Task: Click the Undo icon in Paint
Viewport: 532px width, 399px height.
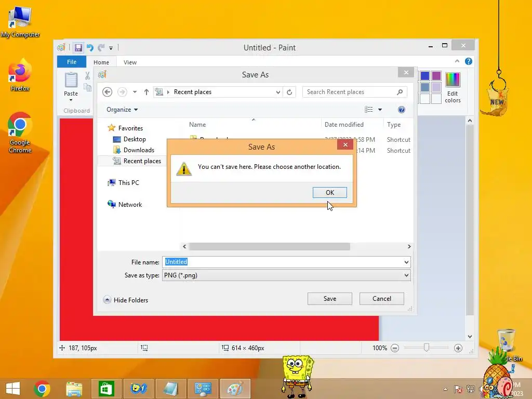Action: [x=90, y=48]
